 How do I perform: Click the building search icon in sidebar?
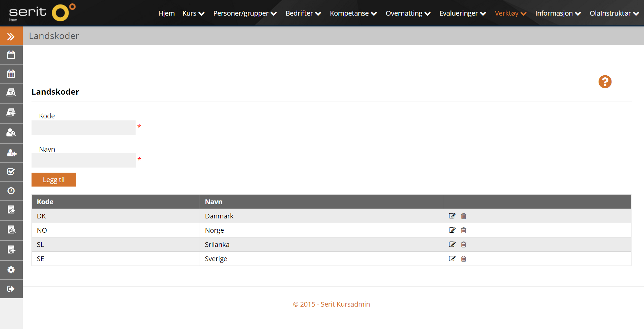click(11, 230)
